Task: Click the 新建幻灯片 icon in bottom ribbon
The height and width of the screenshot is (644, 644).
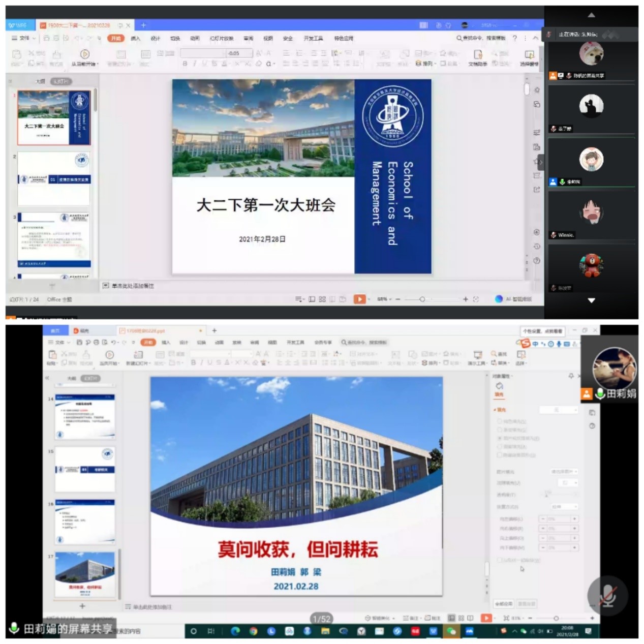Action: click(138, 355)
